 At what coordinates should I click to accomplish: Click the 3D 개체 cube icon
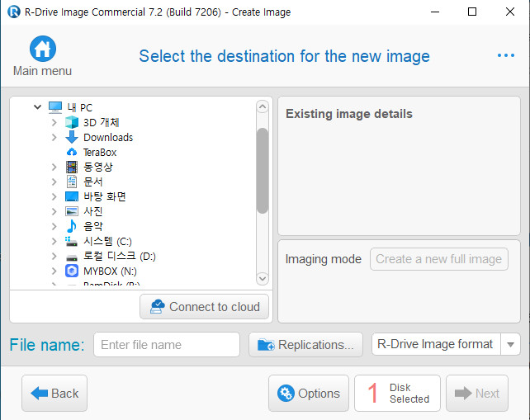point(72,122)
